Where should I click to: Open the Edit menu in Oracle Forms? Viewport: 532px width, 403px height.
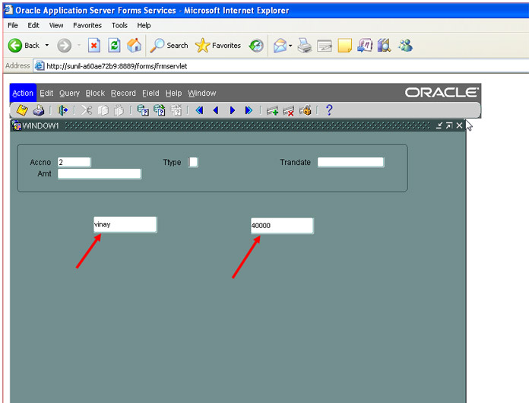(x=46, y=93)
